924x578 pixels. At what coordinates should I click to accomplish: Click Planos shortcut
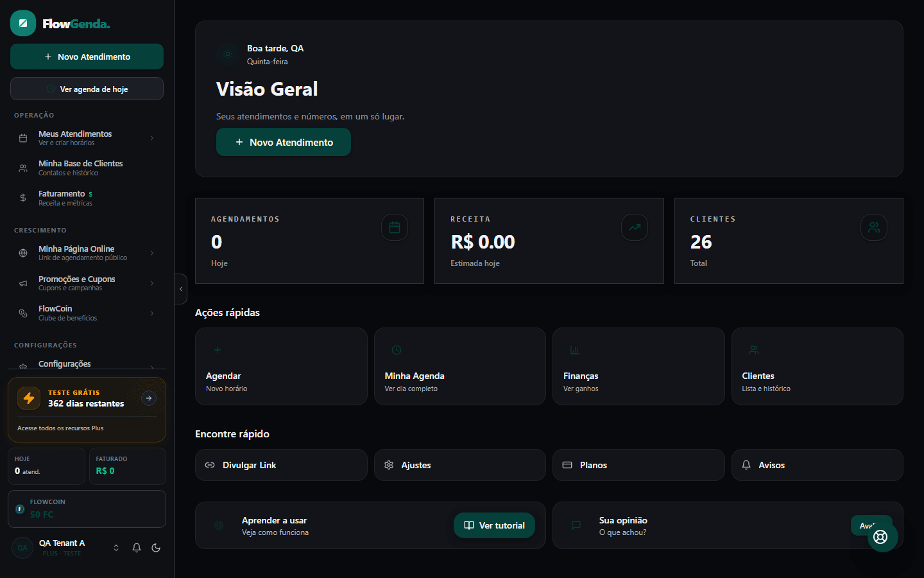tap(638, 465)
